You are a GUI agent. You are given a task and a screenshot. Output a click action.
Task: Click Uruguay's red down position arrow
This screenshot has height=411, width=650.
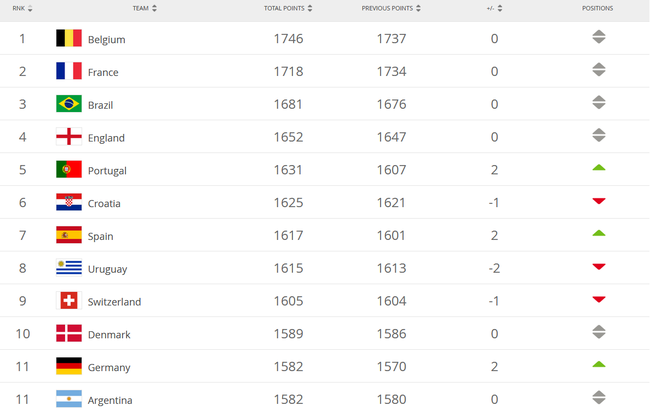click(599, 267)
